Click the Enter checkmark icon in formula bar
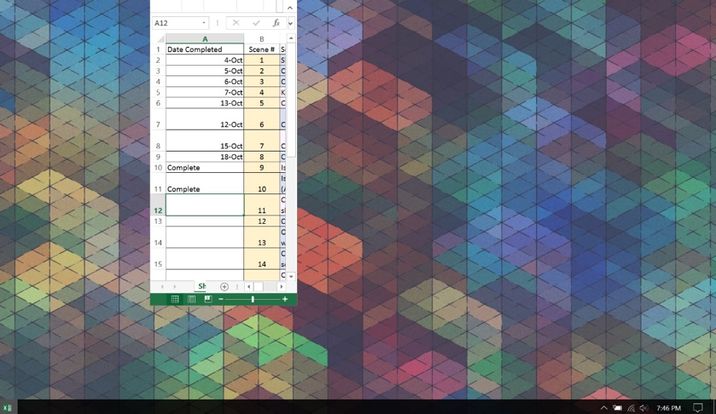 coord(256,23)
